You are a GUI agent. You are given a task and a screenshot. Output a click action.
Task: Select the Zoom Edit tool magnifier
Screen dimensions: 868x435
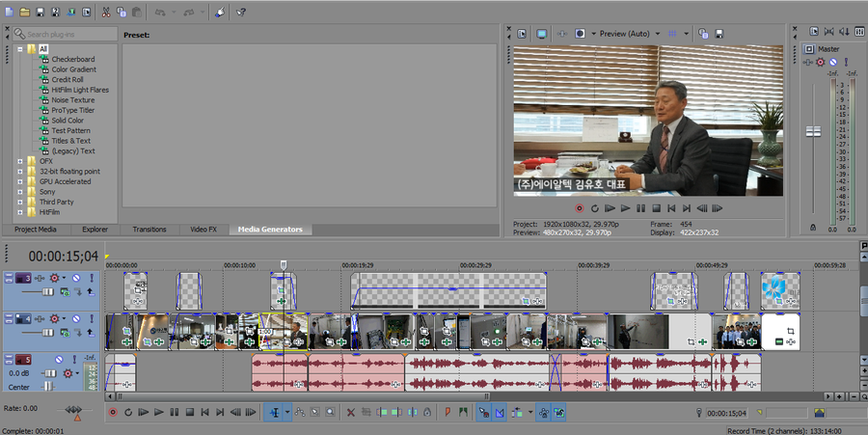330,412
